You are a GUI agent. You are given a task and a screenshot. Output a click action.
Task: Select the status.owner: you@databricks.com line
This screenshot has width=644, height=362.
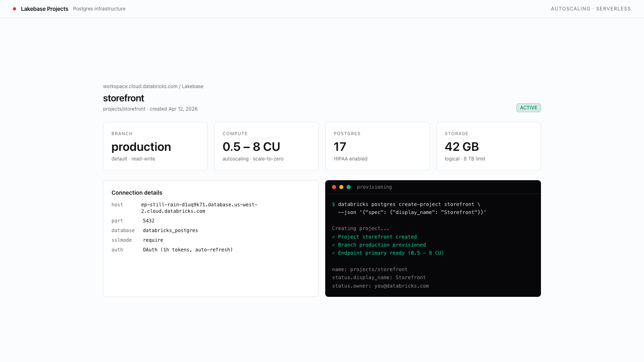[x=380, y=286]
